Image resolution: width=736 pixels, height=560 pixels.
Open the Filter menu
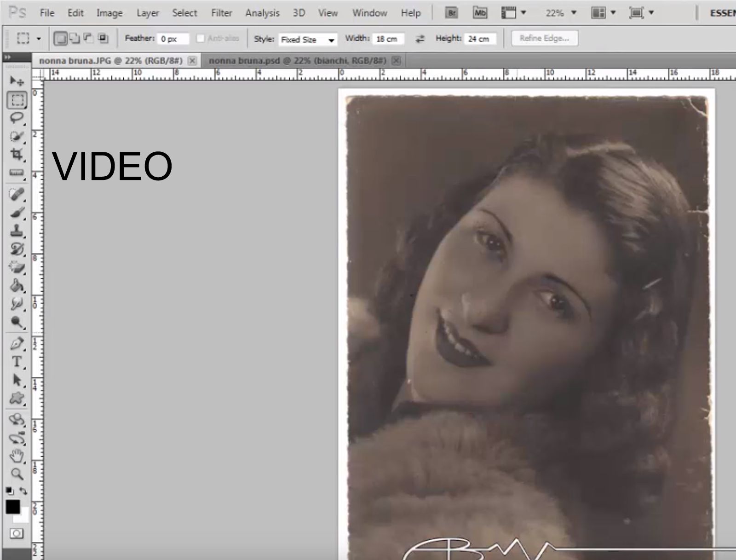click(221, 13)
